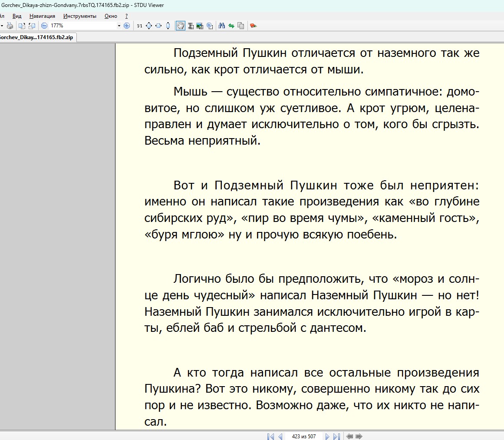The width and height of the screenshot is (504, 440).
Task: Select the Gorchev_Dikay...174165.fb2.zip document tab
Action: click(x=38, y=37)
